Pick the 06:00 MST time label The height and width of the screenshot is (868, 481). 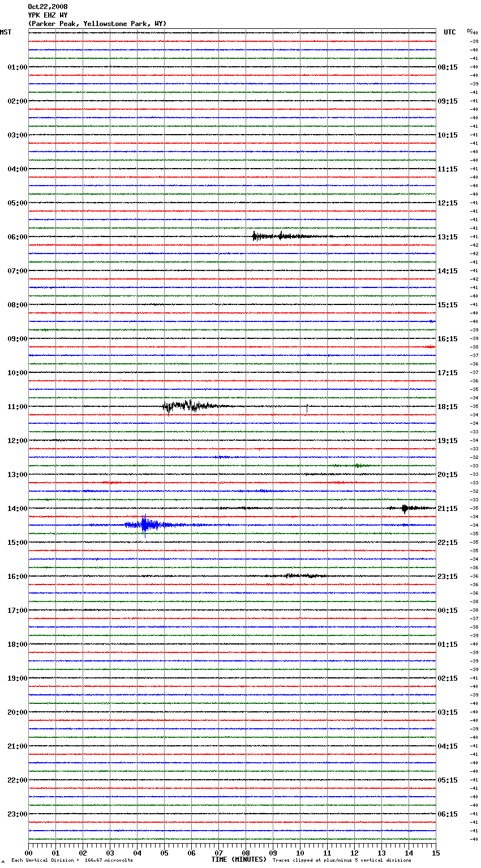pyautogui.click(x=18, y=237)
